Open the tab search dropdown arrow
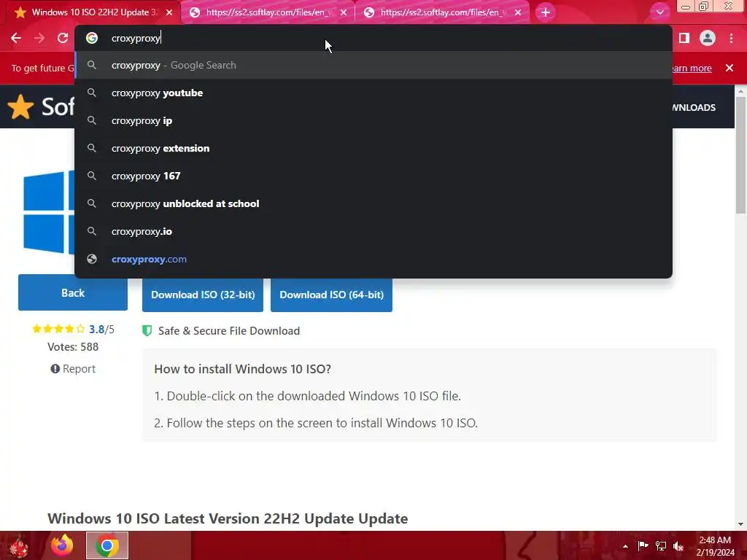 tap(659, 12)
